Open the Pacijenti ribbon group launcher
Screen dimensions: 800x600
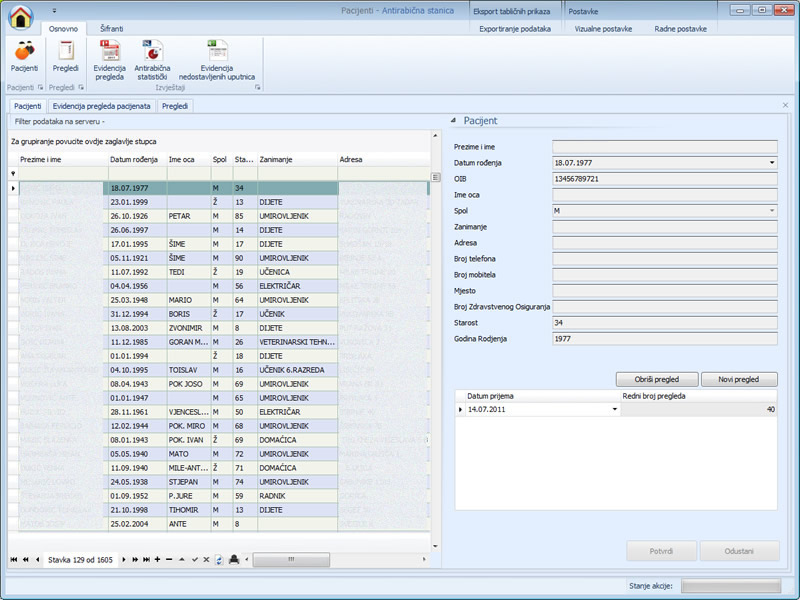pyautogui.click(x=40, y=87)
